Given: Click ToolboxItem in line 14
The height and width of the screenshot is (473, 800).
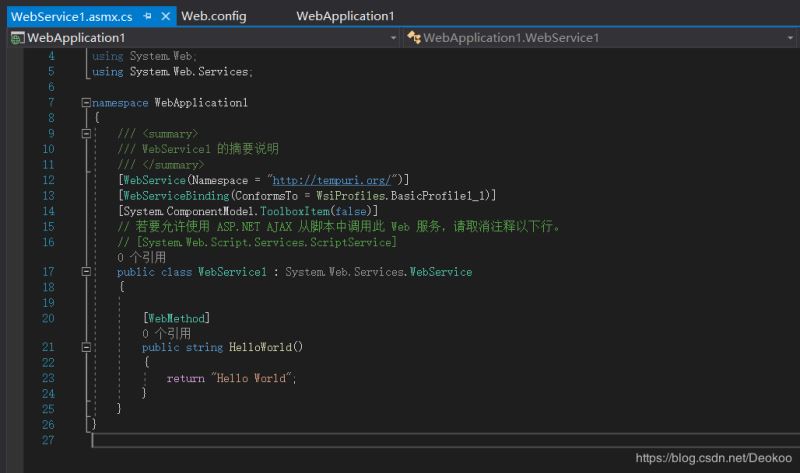Looking at the screenshot, I should click(295, 211).
